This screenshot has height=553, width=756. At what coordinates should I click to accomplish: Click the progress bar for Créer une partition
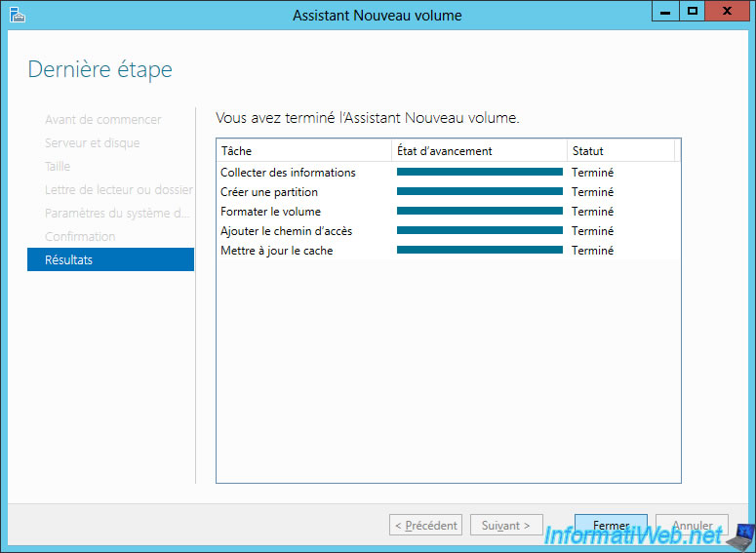click(479, 192)
